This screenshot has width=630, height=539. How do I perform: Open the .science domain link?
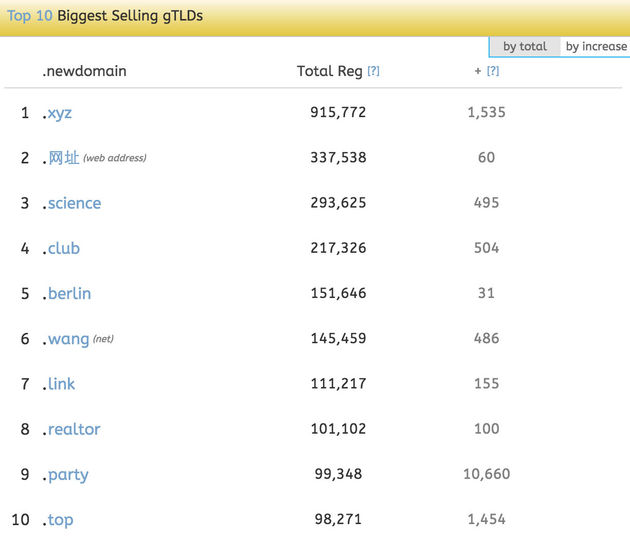(74, 203)
